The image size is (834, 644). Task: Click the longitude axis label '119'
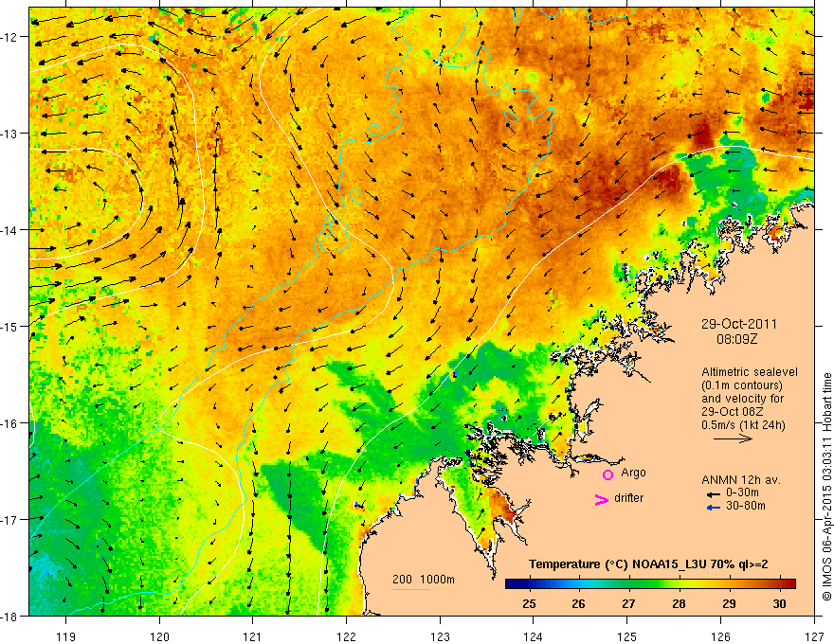pyautogui.click(x=66, y=636)
